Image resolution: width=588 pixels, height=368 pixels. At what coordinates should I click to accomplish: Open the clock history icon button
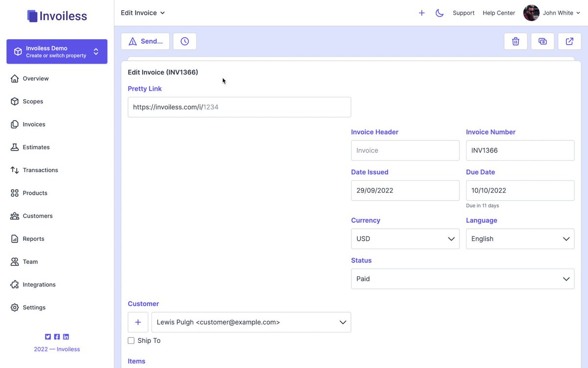pos(185,41)
